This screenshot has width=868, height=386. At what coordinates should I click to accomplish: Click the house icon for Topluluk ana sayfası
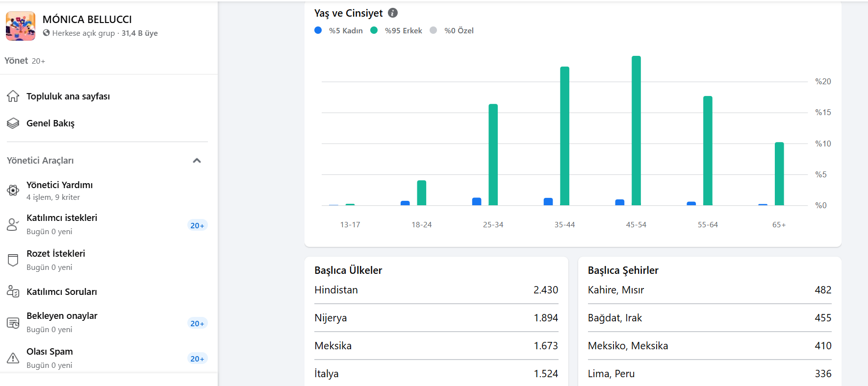click(x=13, y=96)
